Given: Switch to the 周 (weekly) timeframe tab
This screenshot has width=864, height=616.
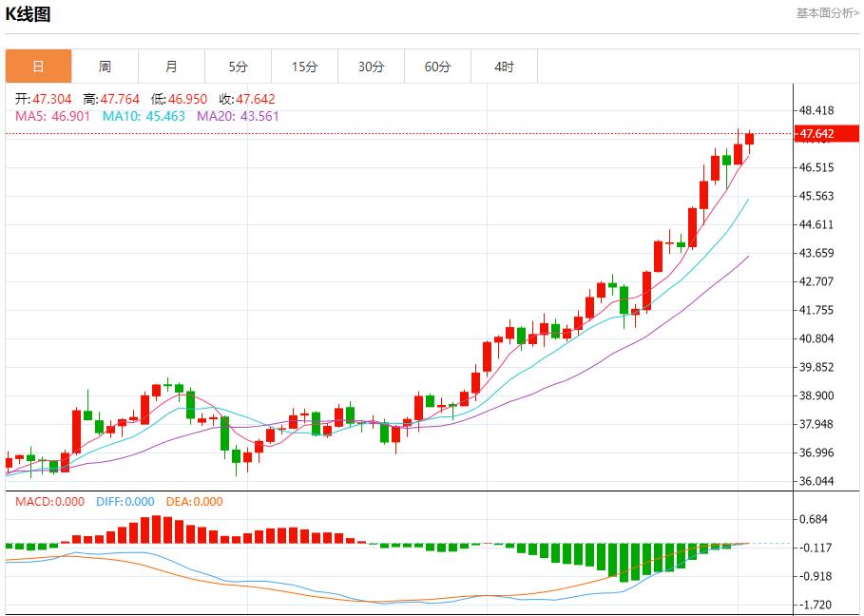Looking at the screenshot, I should click(x=105, y=66).
